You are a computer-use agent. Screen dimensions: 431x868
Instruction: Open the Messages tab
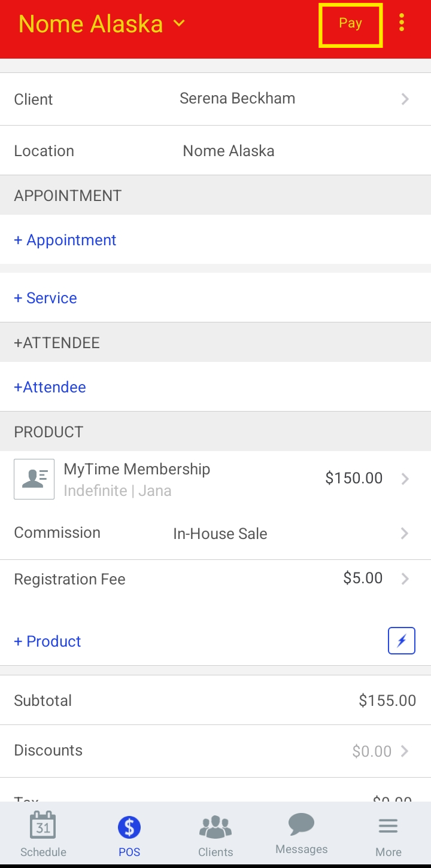click(x=302, y=833)
